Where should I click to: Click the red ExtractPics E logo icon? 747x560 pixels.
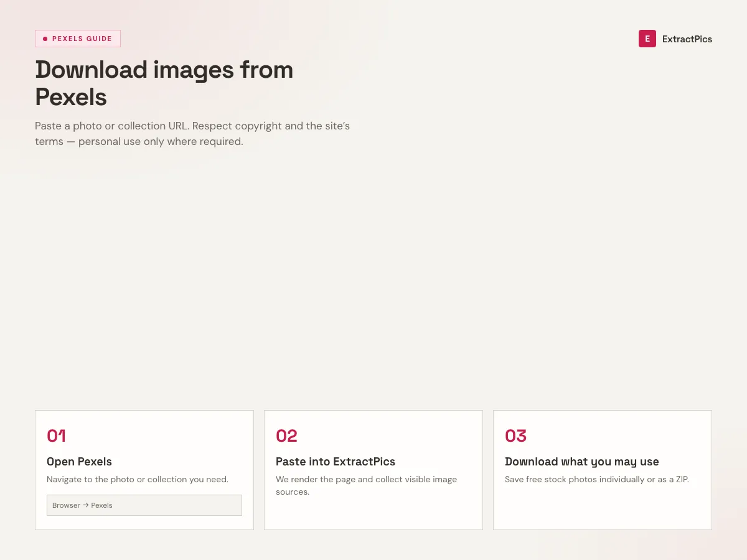647,39
